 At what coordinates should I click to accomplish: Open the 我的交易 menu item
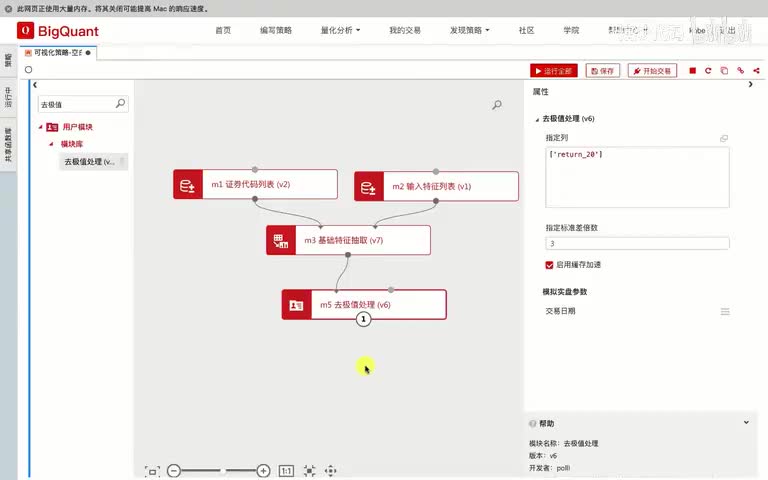coord(405,30)
